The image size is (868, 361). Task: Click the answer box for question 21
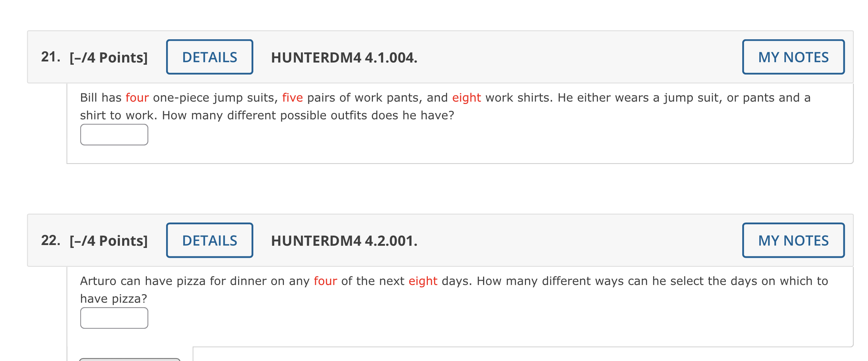pyautogui.click(x=114, y=135)
